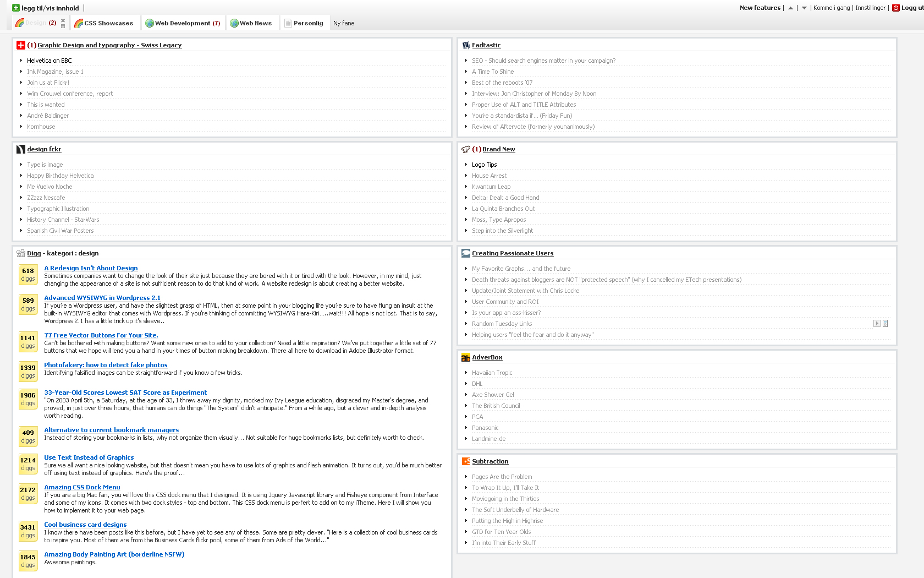924x578 pixels.
Task: Click the rainbow icon on the Design tab
Action: point(20,23)
